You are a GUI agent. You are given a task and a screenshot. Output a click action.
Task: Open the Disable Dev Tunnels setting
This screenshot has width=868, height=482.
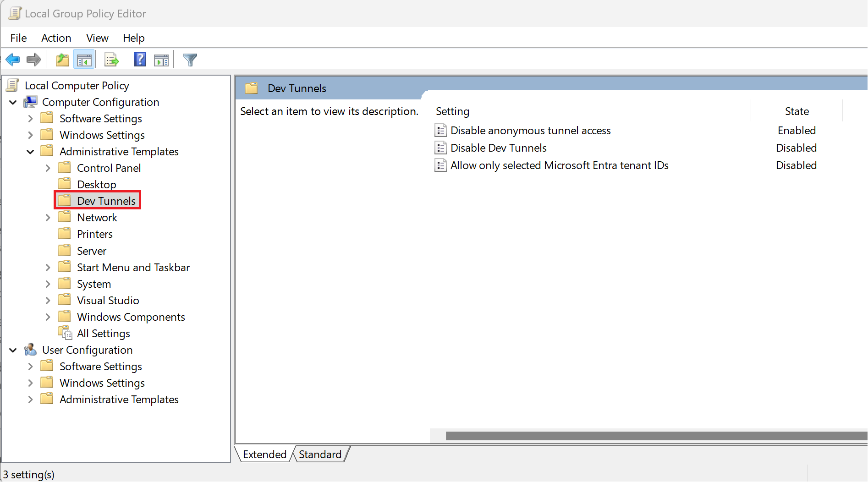pos(498,148)
